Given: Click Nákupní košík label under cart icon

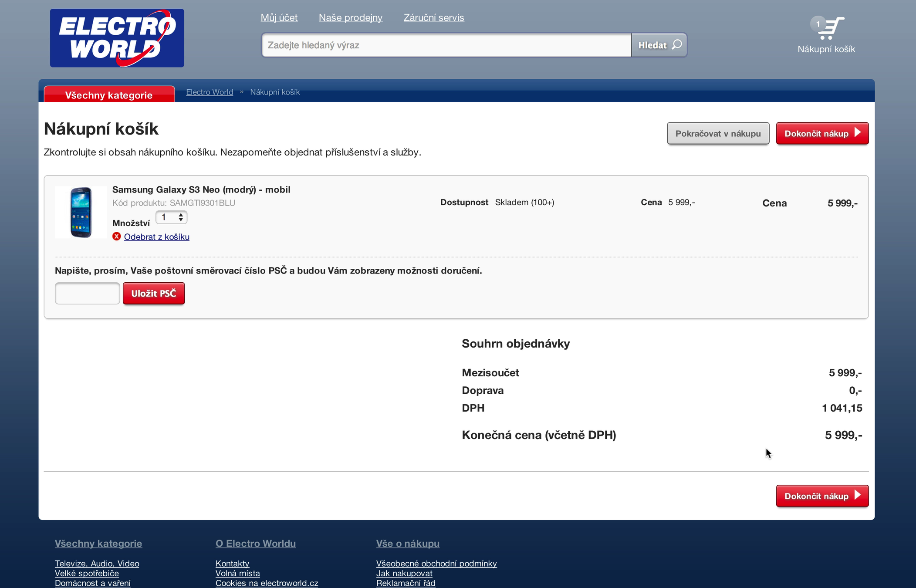Looking at the screenshot, I should pos(826,49).
